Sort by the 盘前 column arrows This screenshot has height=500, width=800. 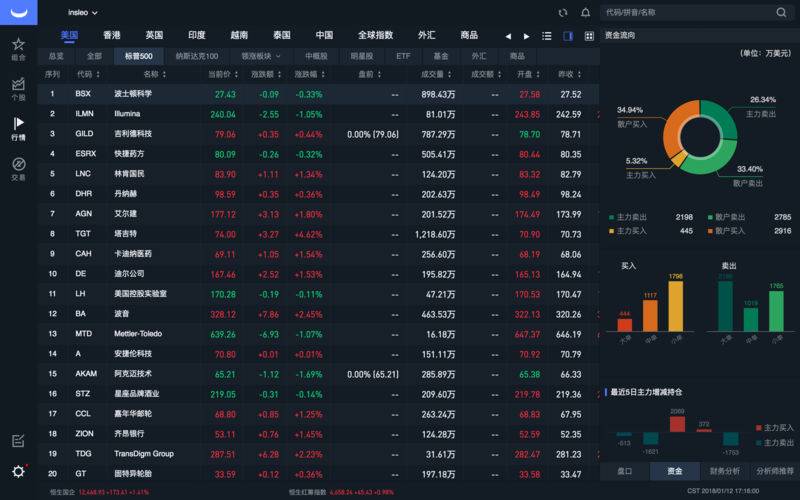(379, 74)
